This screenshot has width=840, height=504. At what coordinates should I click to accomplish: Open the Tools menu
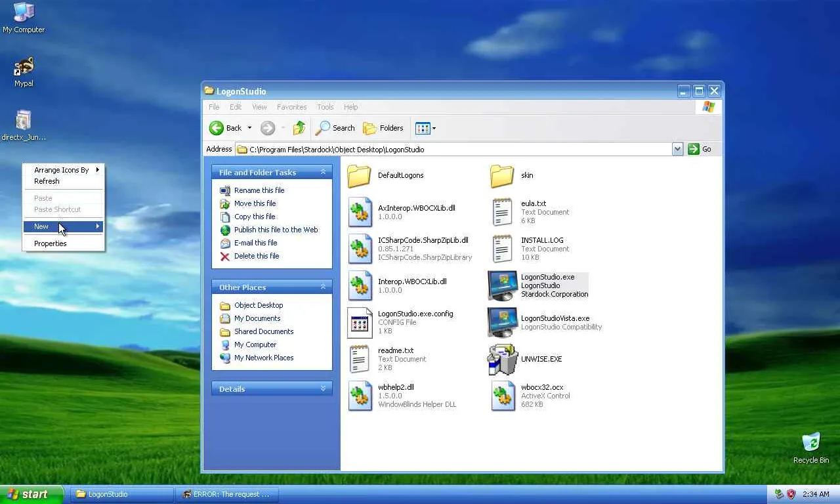325,107
